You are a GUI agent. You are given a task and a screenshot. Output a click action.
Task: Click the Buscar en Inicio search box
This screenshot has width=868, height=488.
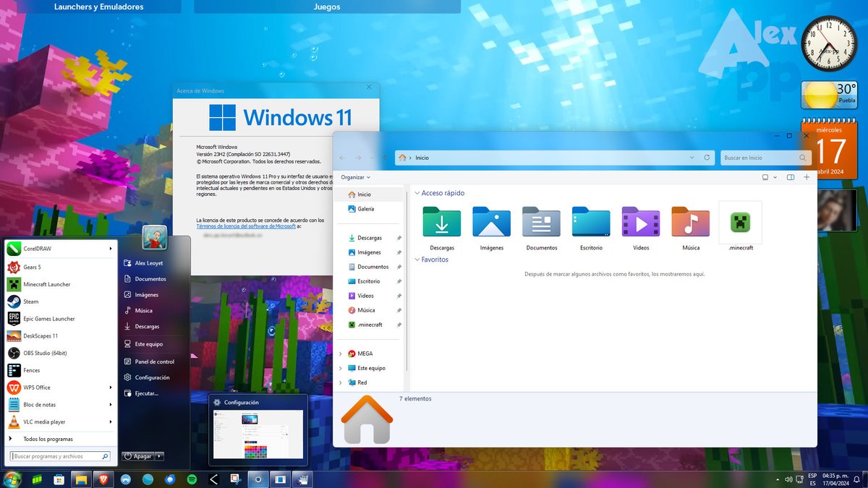click(x=767, y=158)
